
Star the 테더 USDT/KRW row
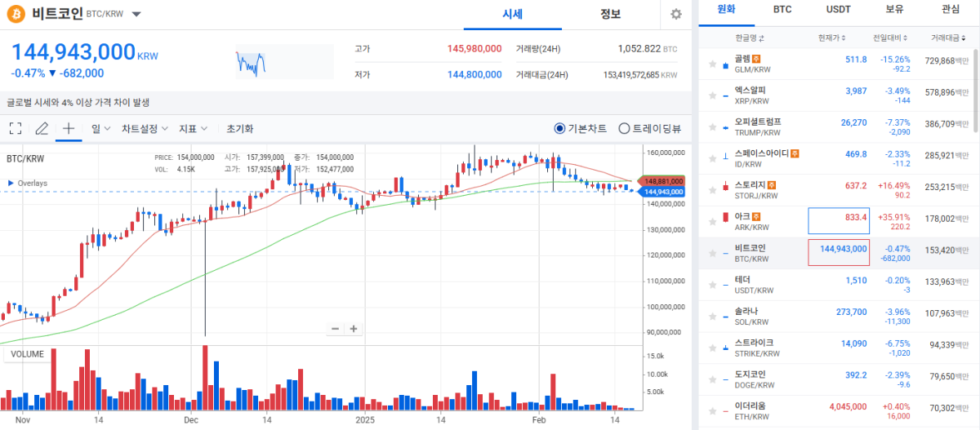712,286
